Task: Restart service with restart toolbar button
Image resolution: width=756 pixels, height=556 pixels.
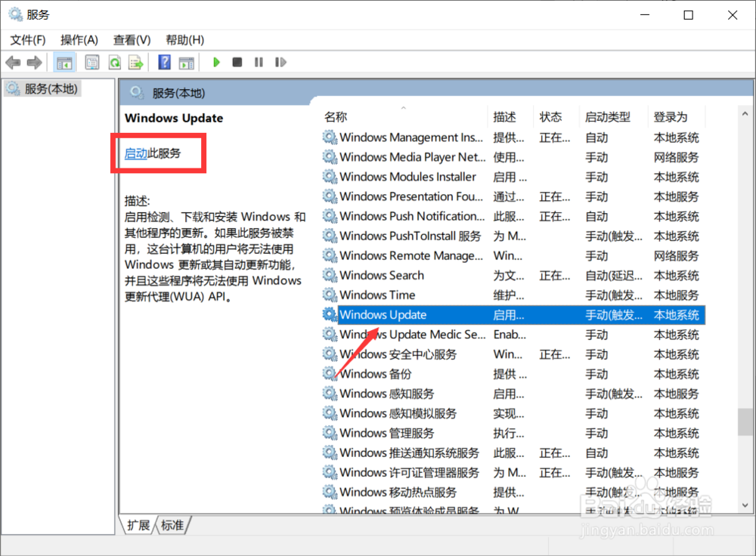Action: [280, 62]
